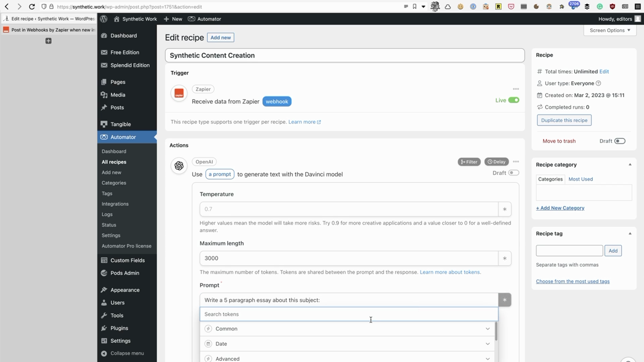Show User type help tooltip icon
Image resolution: width=644 pixels, height=362 pixels.
point(598,83)
